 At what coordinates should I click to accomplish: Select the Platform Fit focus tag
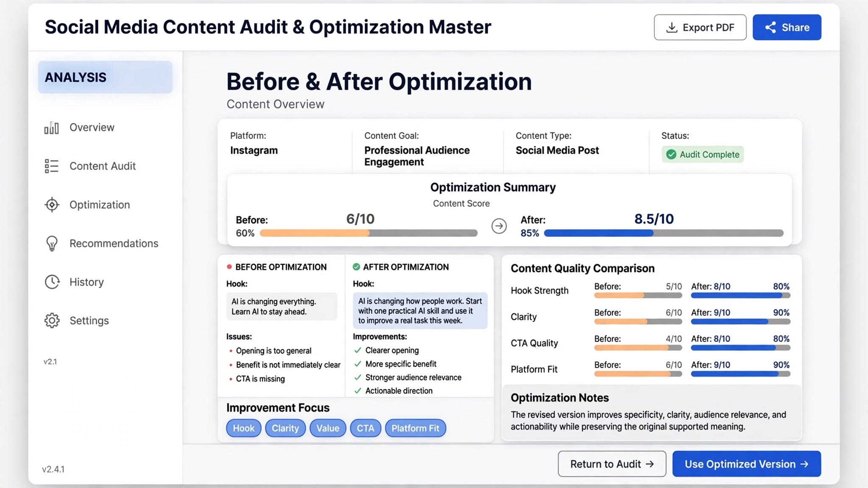(415, 428)
